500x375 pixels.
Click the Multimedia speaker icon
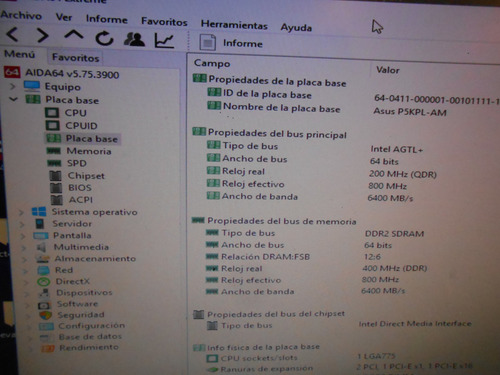point(41,247)
